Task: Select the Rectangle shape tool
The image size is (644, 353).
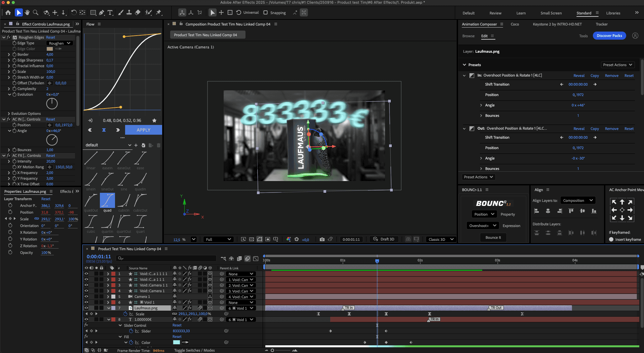Action: pyautogui.click(x=93, y=13)
